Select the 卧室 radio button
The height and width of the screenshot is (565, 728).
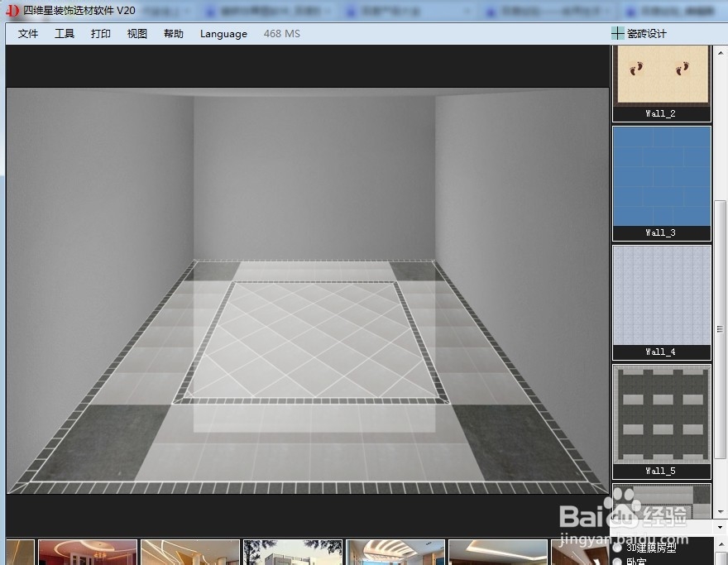[617, 562]
